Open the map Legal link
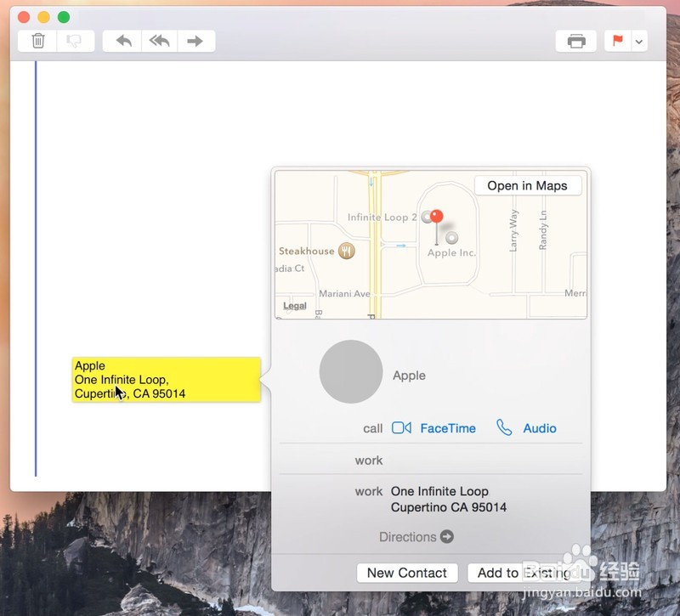Viewport: 680px width, 616px height. [295, 306]
